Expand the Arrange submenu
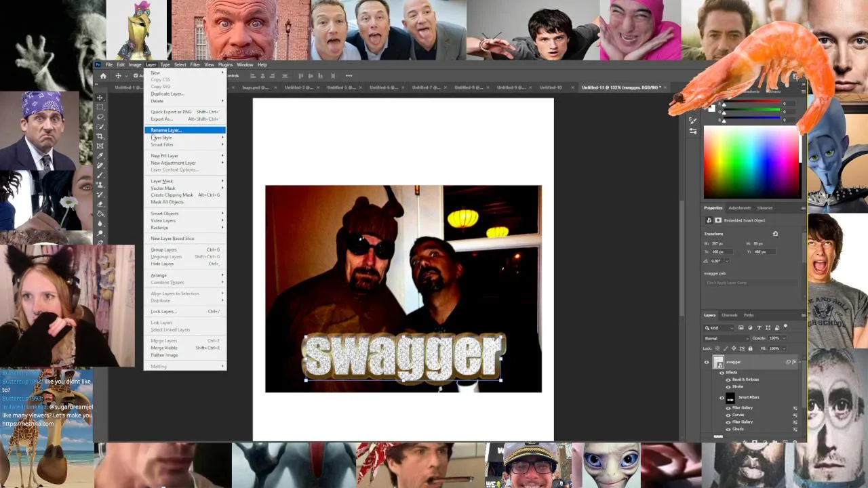868x488 pixels. [184, 275]
